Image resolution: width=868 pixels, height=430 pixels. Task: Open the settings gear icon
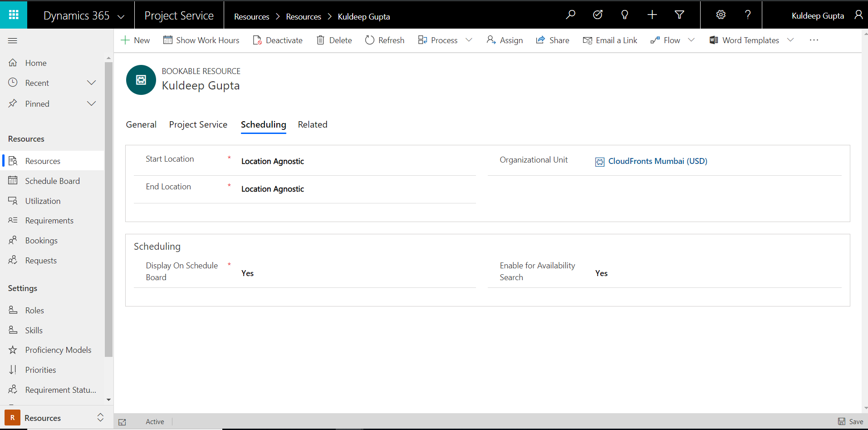click(x=721, y=15)
